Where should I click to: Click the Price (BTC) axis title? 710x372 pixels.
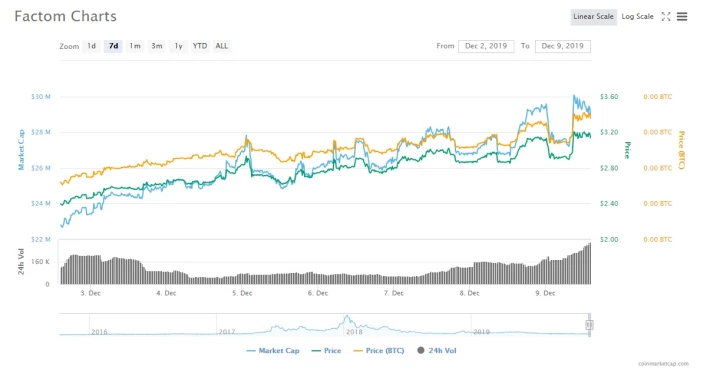click(x=681, y=150)
